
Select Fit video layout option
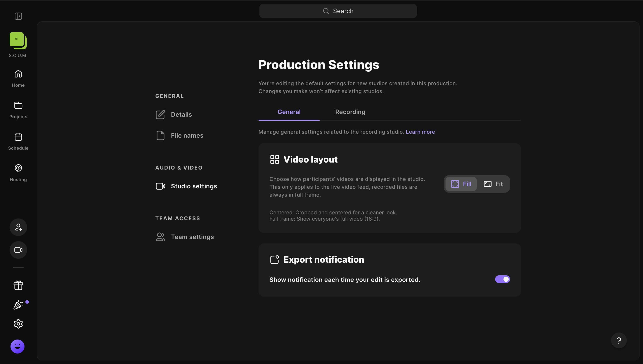click(493, 184)
